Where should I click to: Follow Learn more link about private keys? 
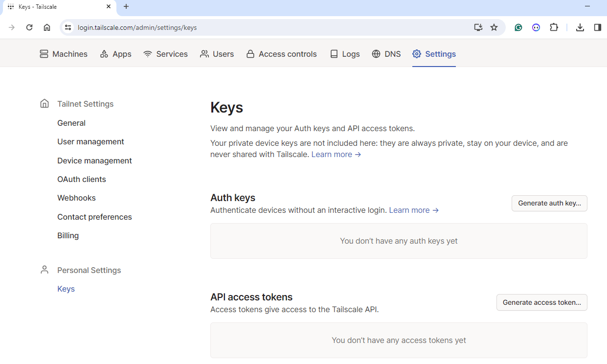[337, 154]
